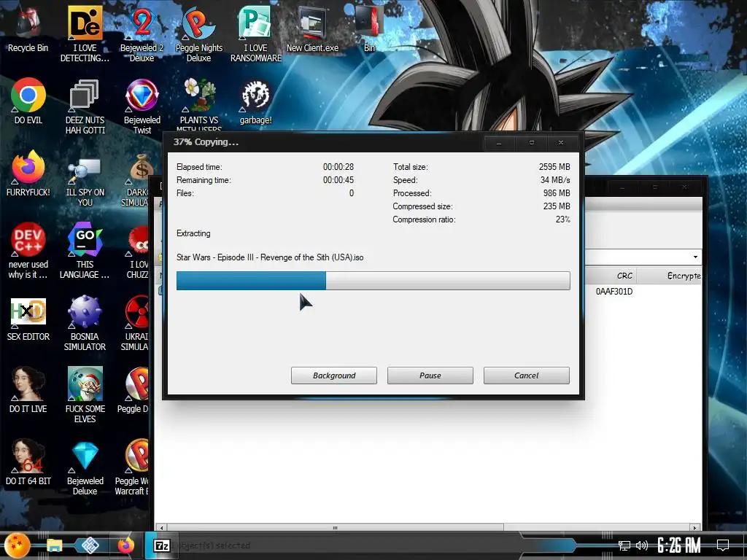
Task: Open the volume tray icon
Action: [x=642, y=545]
